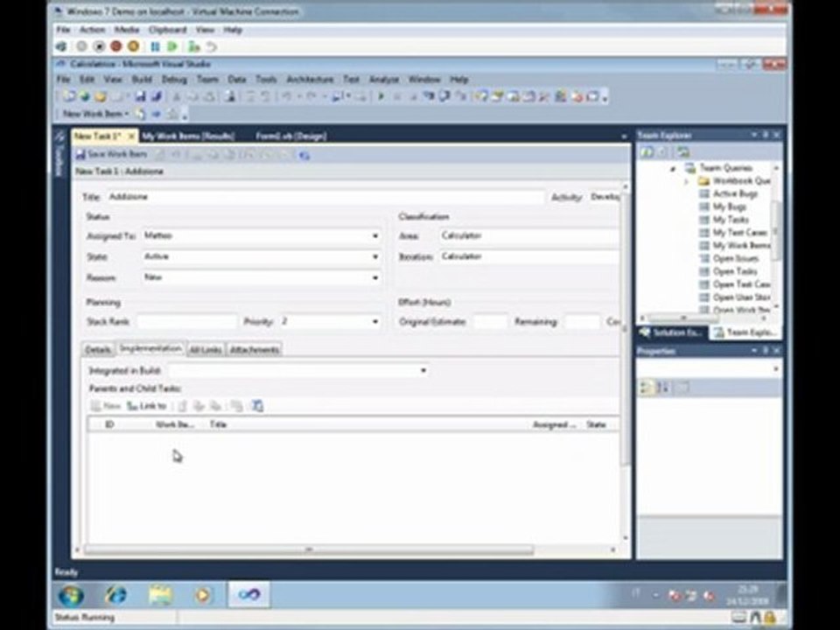
Task: Expand the Priority dropdown
Action: pos(375,321)
